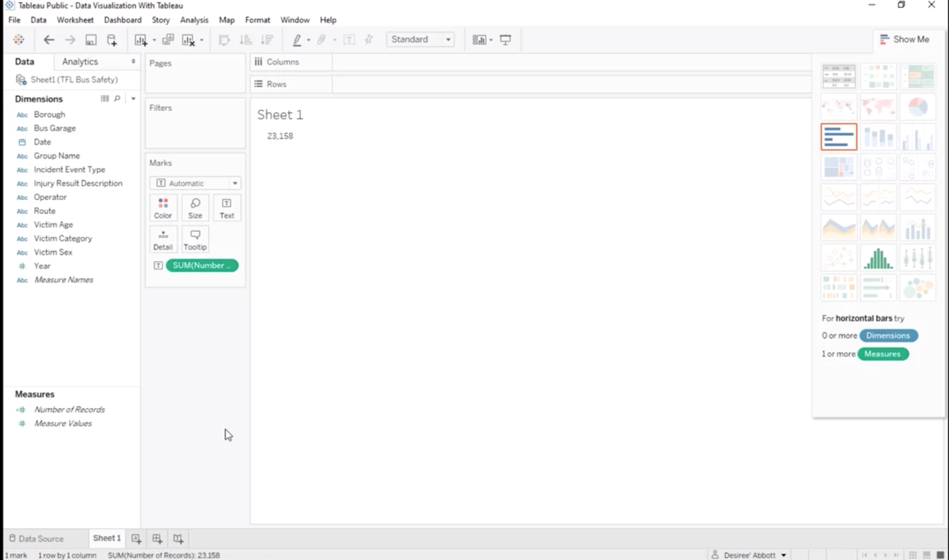Image resolution: width=949 pixels, height=560 pixels.
Task: Click the Detail button in Marks card
Action: [163, 239]
